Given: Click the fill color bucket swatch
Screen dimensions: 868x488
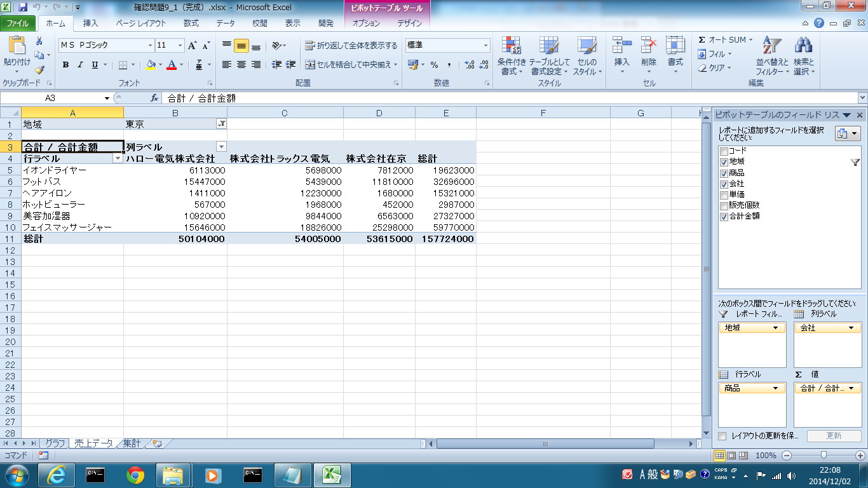Looking at the screenshot, I should click(151, 65).
